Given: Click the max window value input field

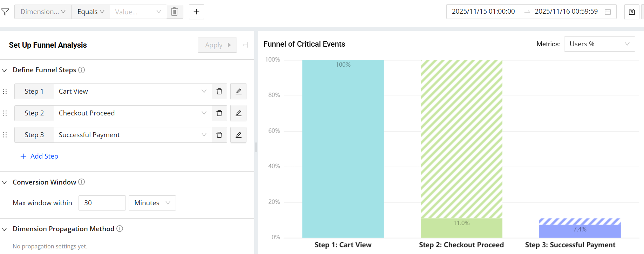Looking at the screenshot, I should pyautogui.click(x=102, y=203).
